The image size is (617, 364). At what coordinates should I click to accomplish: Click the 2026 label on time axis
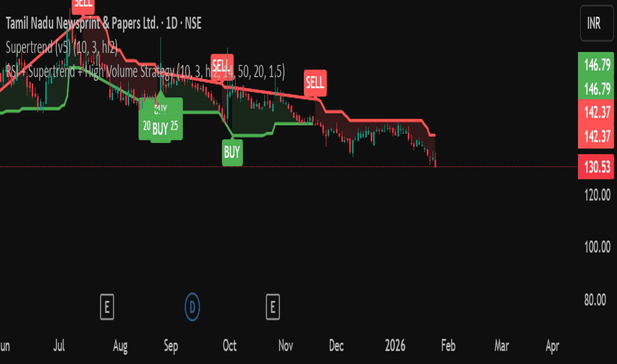[x=395, y=346]
